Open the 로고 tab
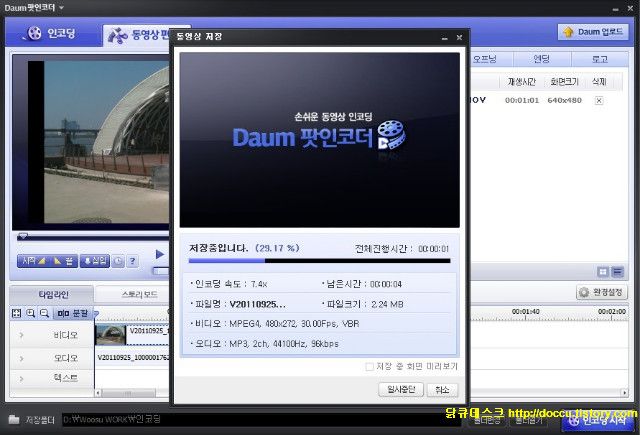Image resolution: width=640 pixels, height=435 pixels. [x=600, y=59]
